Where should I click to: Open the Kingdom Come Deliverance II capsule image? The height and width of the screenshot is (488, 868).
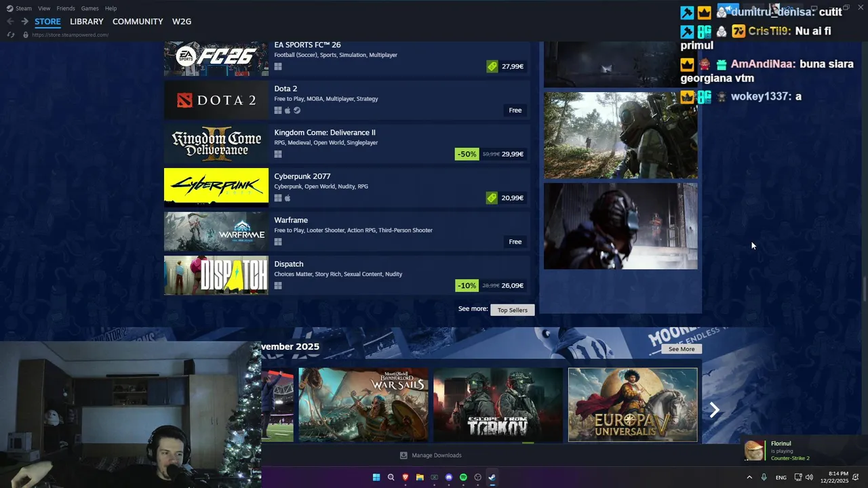pyautogui.click(x=216, y=144)
